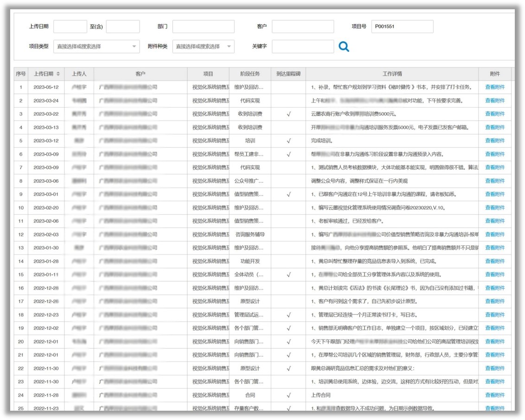Screen dimensions: 525x420
Task: Select the 项目号 field containing P001551
Action: click(x=402, y=27)
